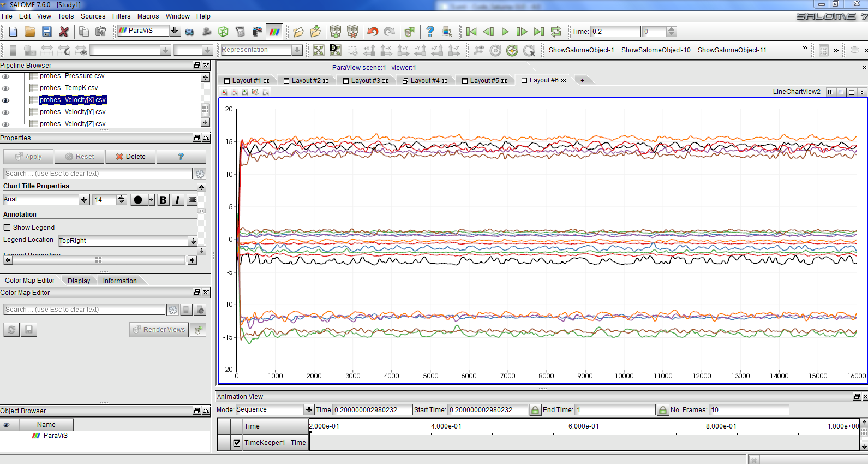The image size is (868, 464).
Task: Toggle the TimeKeeper1 - Time checkbox
Action: tap(237, 443)
